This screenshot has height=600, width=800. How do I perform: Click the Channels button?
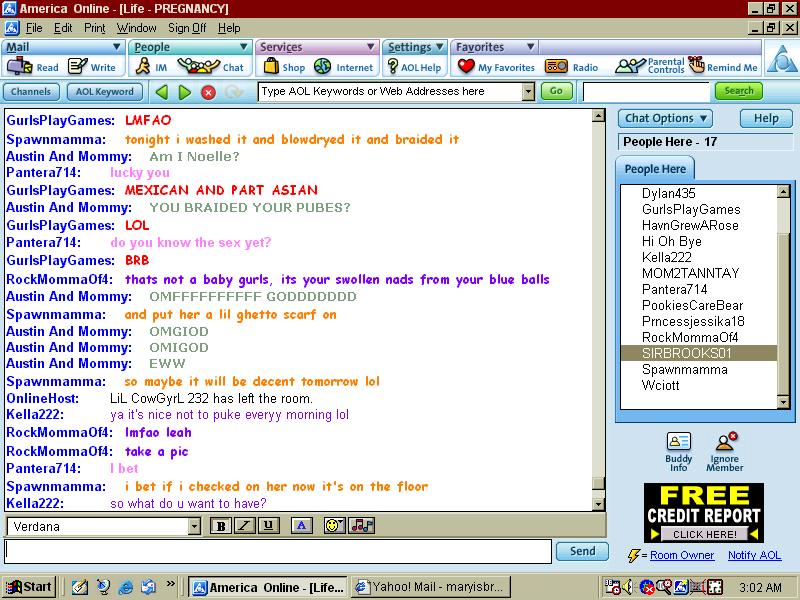pyautogui.click(x=31, y=92)
